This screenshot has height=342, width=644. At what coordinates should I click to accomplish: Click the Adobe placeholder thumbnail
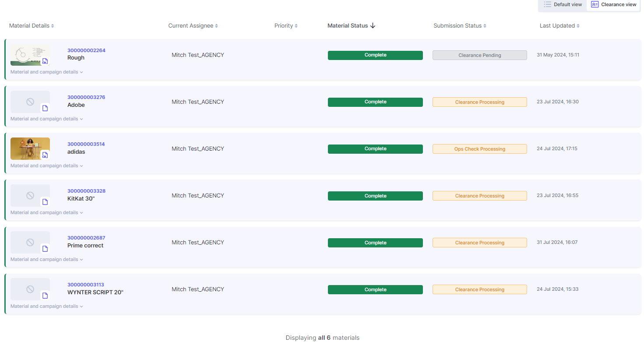click(x=30, y=102)
